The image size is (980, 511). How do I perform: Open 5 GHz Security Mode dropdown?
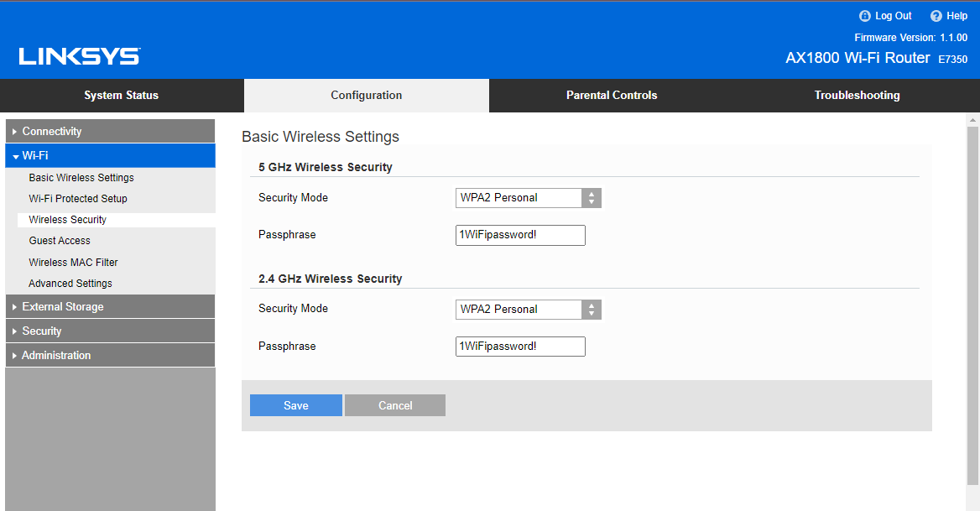[528, 198]
